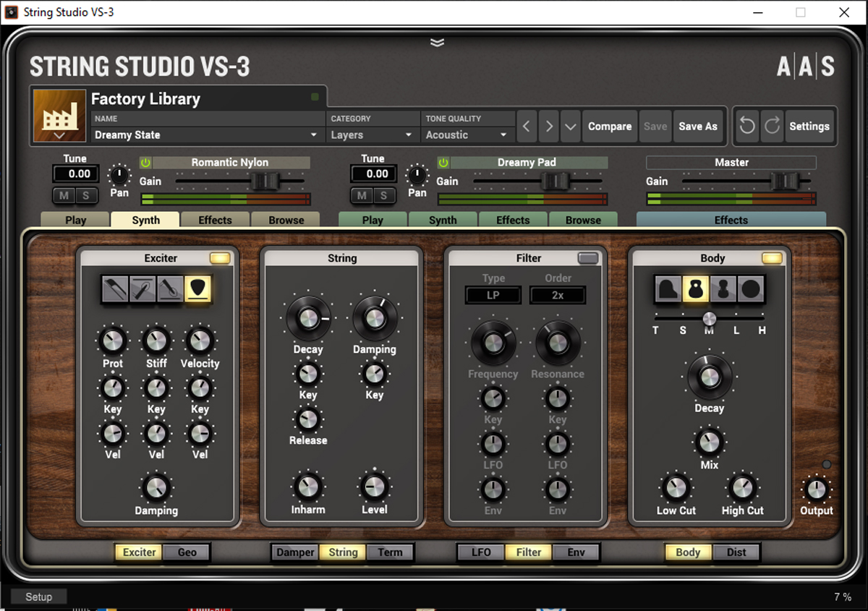Select the third exciter type icon
Screen dimensions: 868x611
pos(169,289)
